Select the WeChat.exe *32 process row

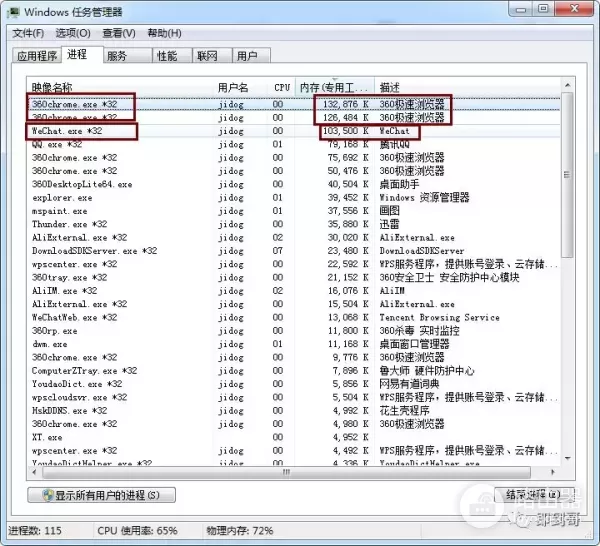(293, 131)
